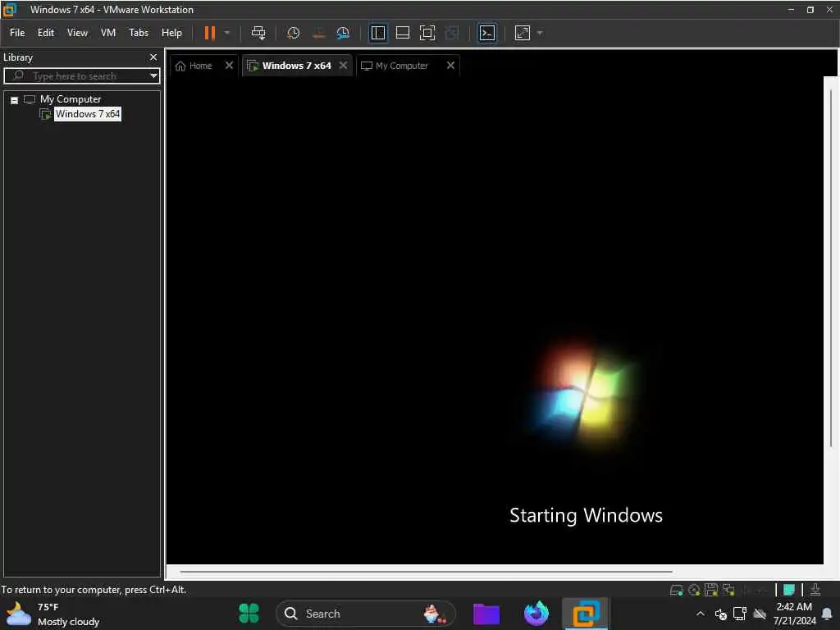Open the View menu

[x=77, y=33]
